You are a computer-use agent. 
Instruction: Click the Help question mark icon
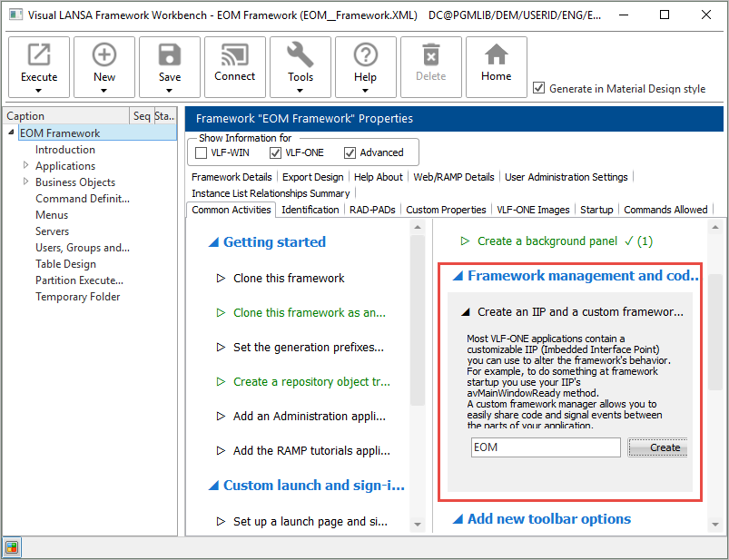(x=366, y=54)
